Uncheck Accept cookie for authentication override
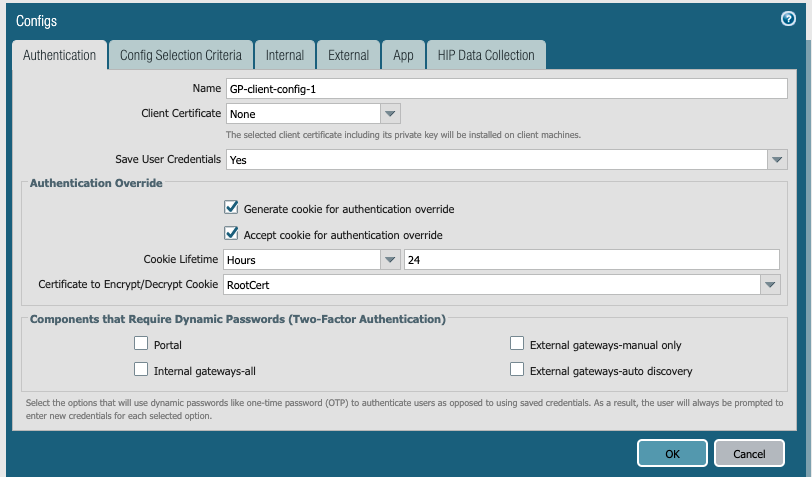 (231, 234)
